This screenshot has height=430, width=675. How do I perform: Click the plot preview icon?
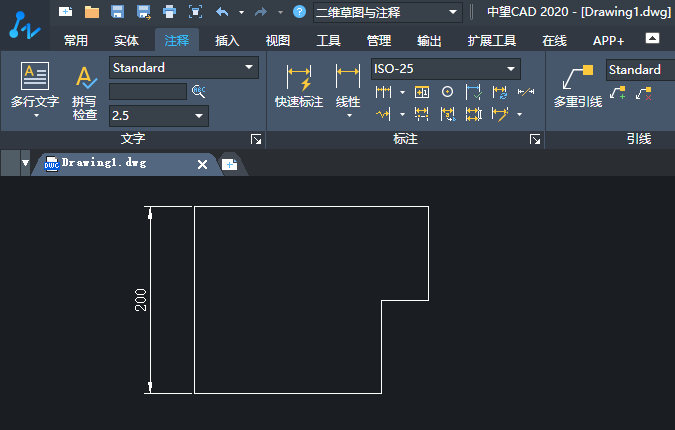195,12
